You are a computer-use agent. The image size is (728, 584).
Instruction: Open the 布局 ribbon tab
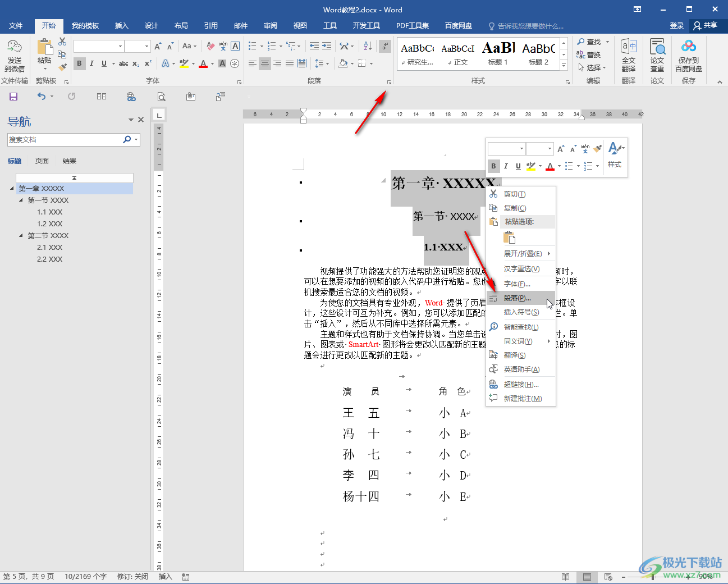click(181, 26)
